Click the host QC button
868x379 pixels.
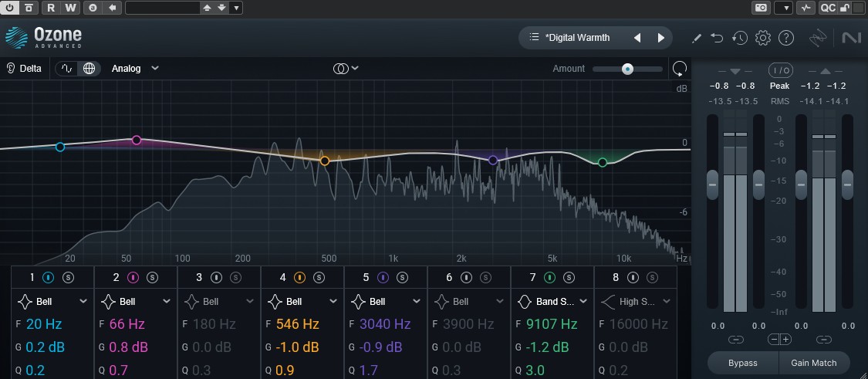[x=827, y=8]
